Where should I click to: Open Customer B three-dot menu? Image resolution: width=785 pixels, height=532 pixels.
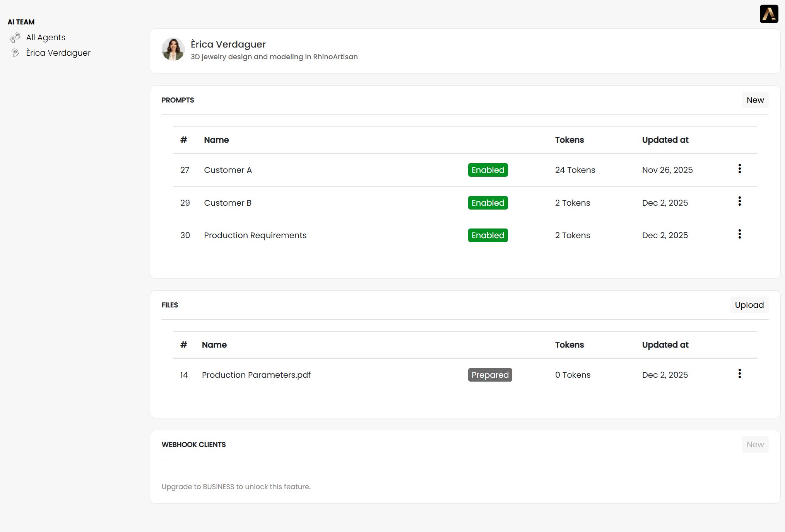739,201
